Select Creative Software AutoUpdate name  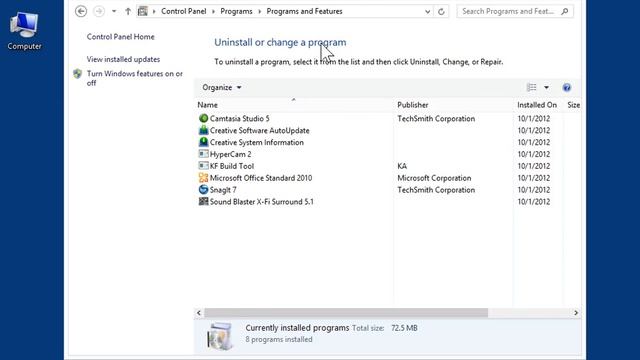tap(260, 131)
